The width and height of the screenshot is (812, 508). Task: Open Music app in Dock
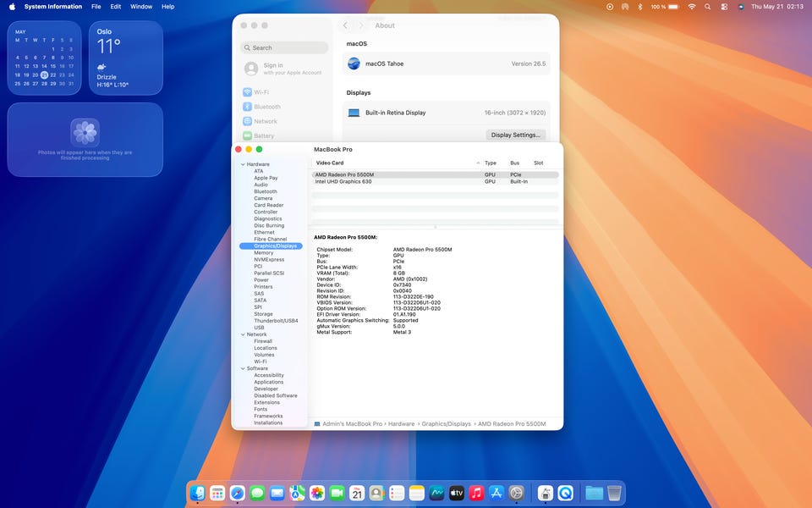click(476, 493)
